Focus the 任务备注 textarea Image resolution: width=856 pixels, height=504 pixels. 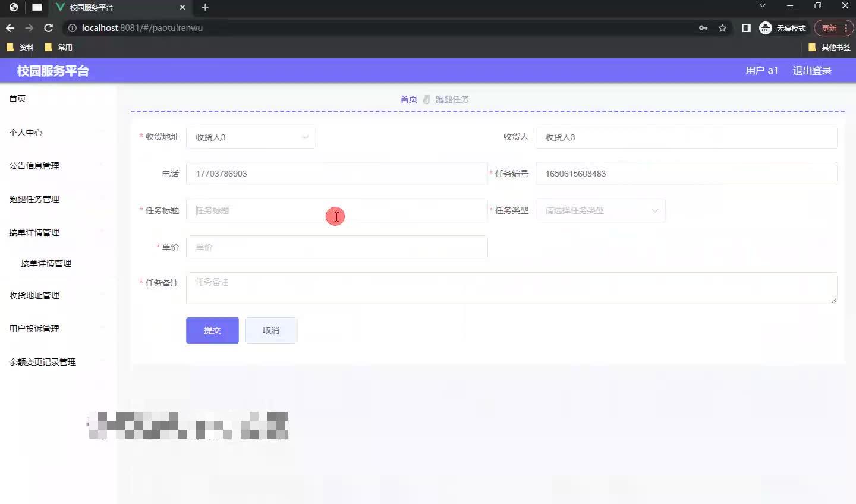512,288
